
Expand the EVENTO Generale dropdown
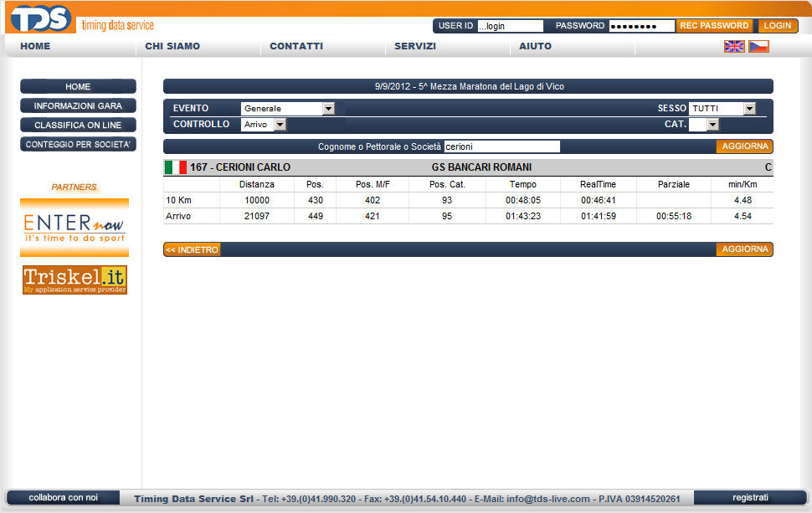click(x=287, y=109)
